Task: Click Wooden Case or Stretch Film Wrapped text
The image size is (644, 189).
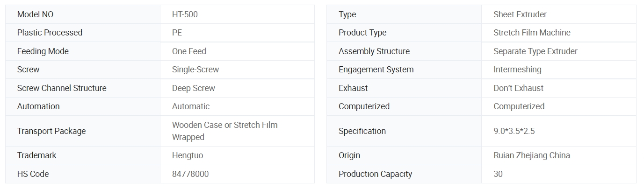Action: click(x=224, y=131)
